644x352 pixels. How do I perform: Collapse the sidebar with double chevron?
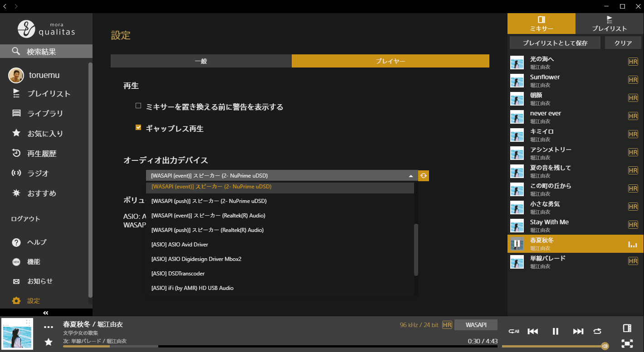46,313
